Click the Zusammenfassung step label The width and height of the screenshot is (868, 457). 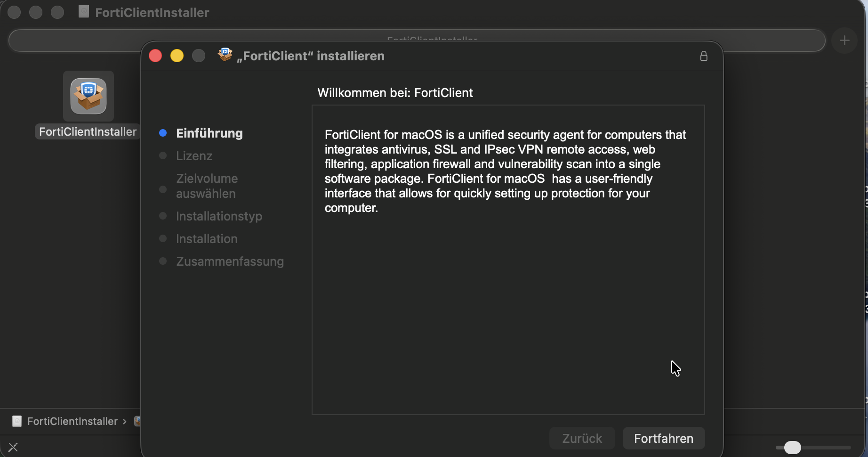pyautogui.click(x=230, y=261)
